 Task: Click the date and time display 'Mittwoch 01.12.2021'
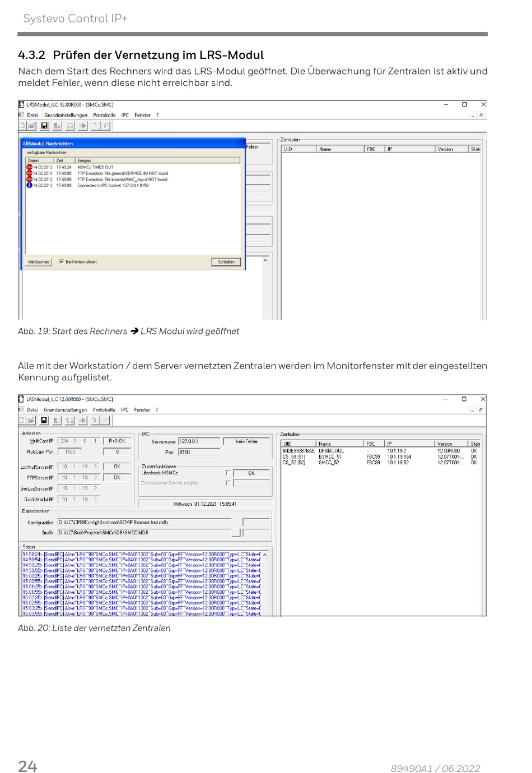[x=205, y=504]
